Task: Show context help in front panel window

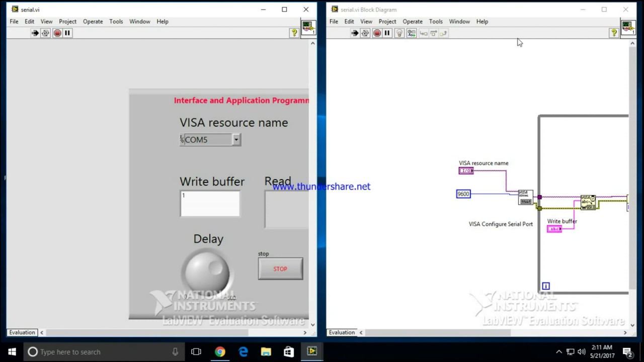Action: 294,33
